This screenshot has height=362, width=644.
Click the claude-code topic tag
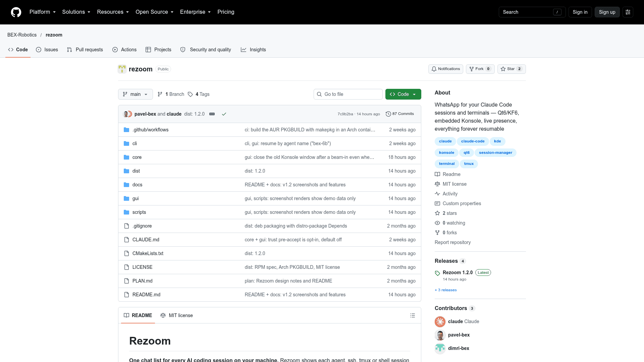click(473, 141)
